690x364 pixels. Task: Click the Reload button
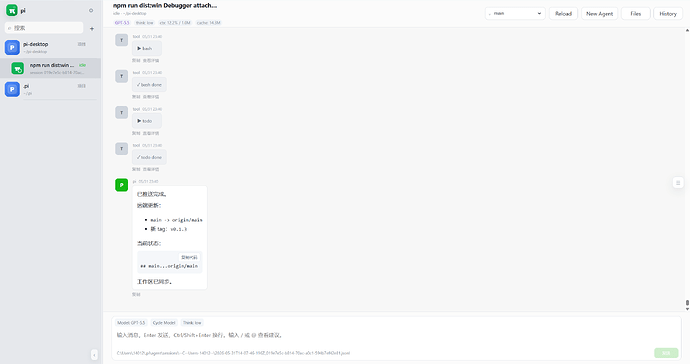point(563,14)
